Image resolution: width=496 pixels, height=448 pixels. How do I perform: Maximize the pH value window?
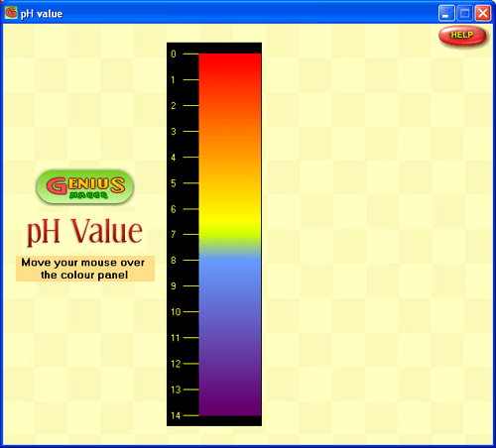464,14
